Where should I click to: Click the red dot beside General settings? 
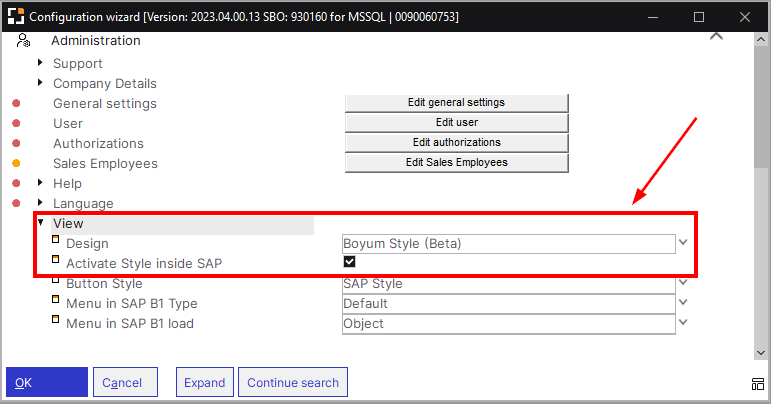(16, 103)
